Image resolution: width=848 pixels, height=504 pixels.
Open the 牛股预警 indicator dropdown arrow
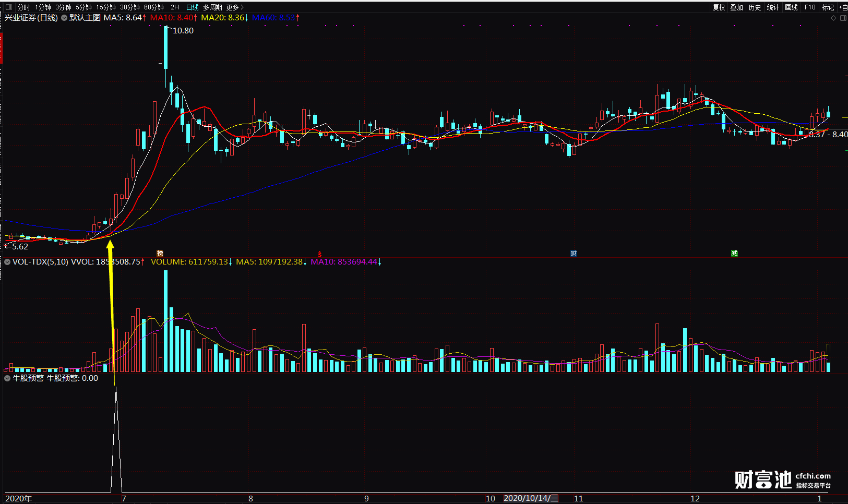7,378
